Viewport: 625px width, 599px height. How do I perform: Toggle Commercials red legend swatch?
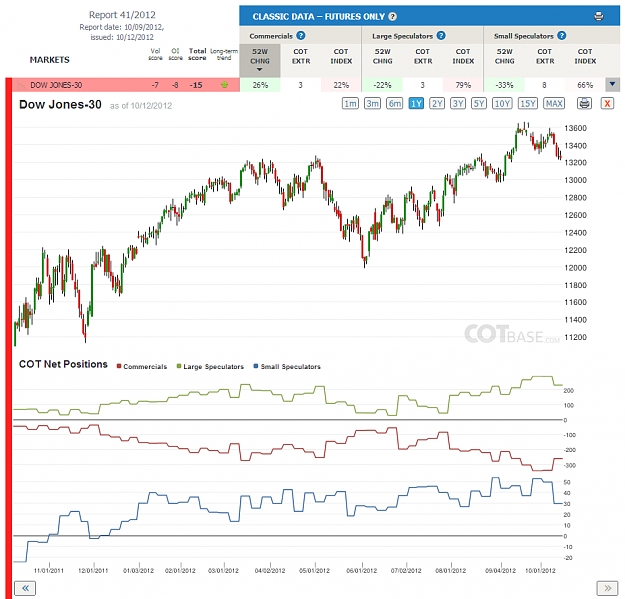119,366
